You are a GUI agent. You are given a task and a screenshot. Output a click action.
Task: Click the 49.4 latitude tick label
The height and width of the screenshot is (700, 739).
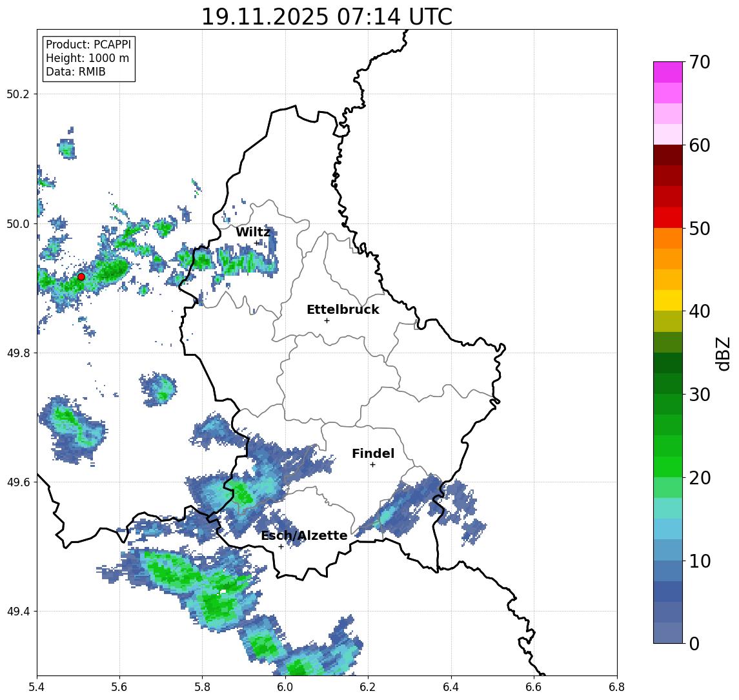pos(18,612)
